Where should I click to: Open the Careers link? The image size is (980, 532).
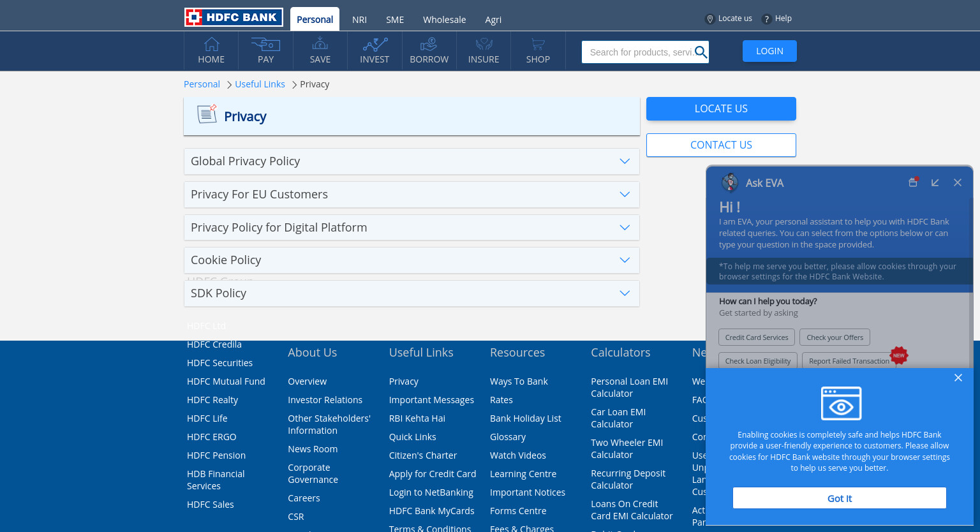pyautogui.click(x=304, y=498)
